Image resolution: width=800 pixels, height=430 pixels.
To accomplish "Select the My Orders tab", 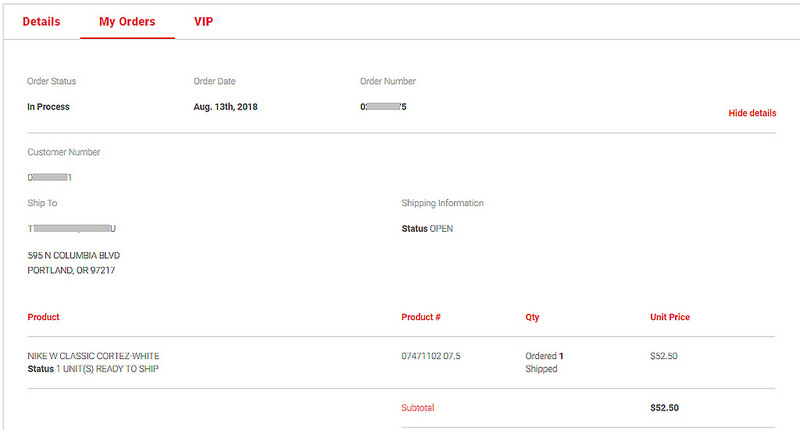I will tap(127, 21).
